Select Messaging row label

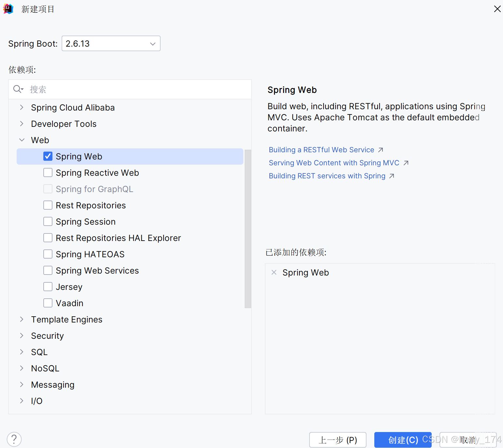pyautogui.click(x=53, y=385)
